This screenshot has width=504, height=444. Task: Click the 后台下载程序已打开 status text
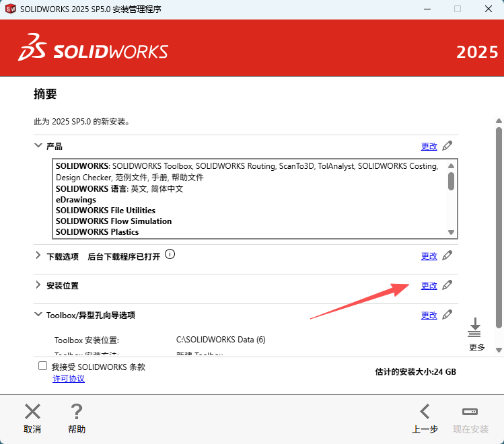coord(124,257)
